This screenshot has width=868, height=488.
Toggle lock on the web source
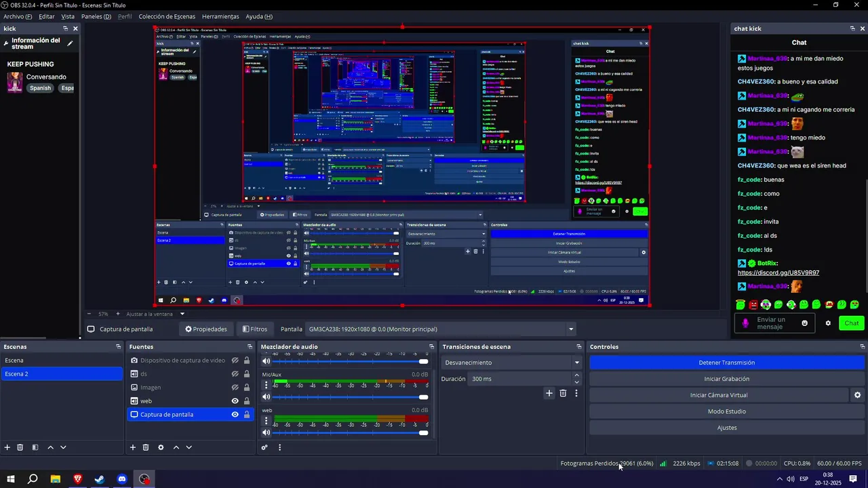click(x=247, y=401)
